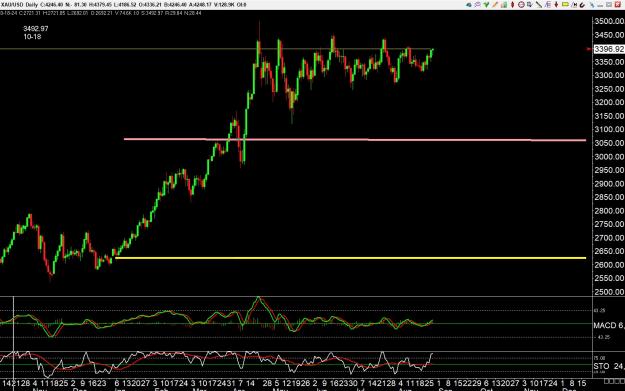Click the dark red down arrow icon

[556, 5]
